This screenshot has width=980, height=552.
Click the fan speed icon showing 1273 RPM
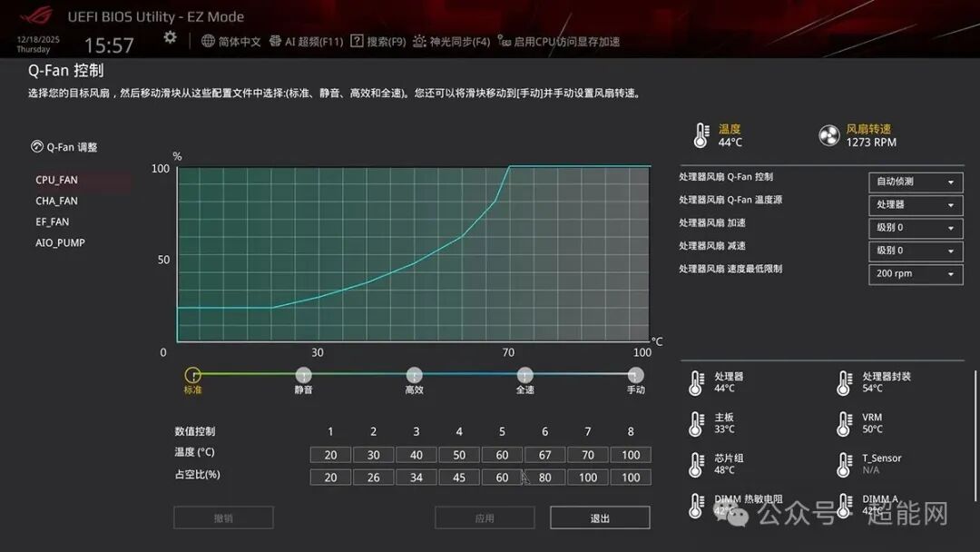coord(829,133)
